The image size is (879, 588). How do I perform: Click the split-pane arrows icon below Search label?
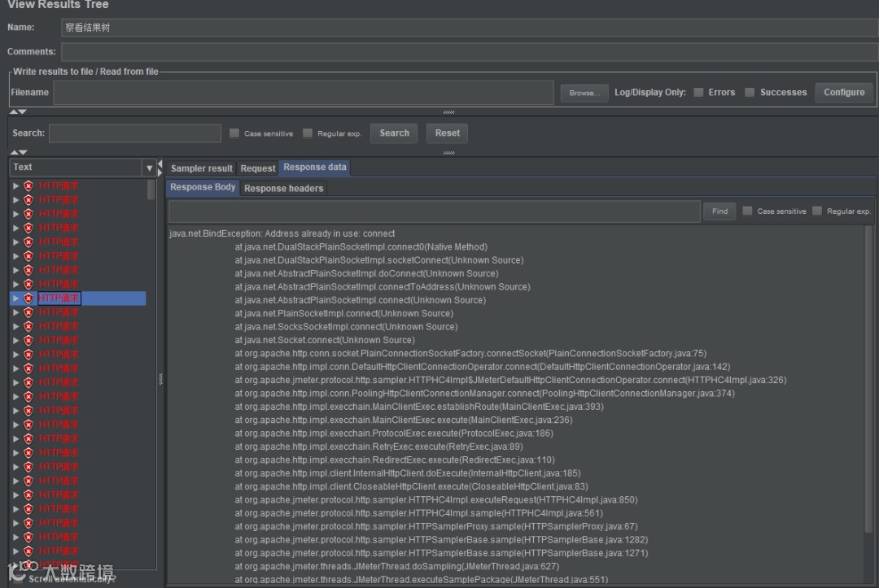pyautogui.click(x=18, y=152)
